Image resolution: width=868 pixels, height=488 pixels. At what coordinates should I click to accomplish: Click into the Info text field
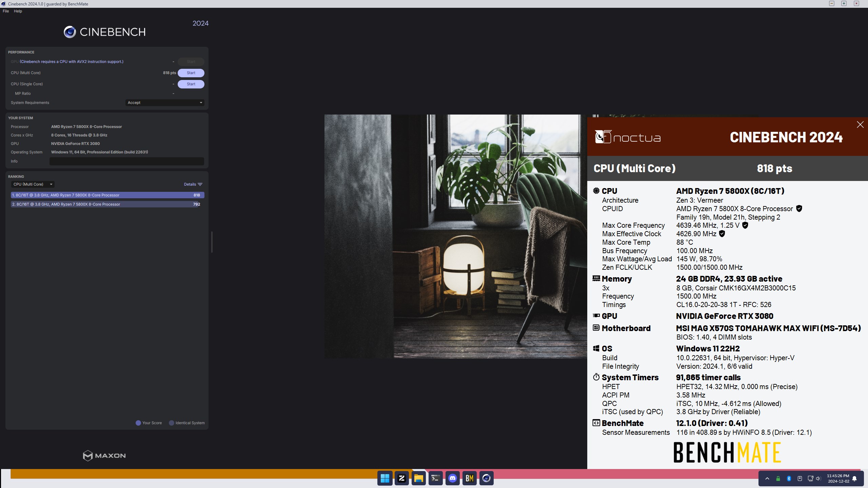(127, 161)
